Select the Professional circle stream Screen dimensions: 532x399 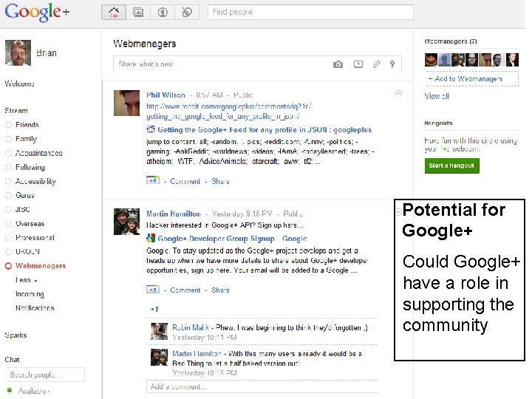(35, 237)
